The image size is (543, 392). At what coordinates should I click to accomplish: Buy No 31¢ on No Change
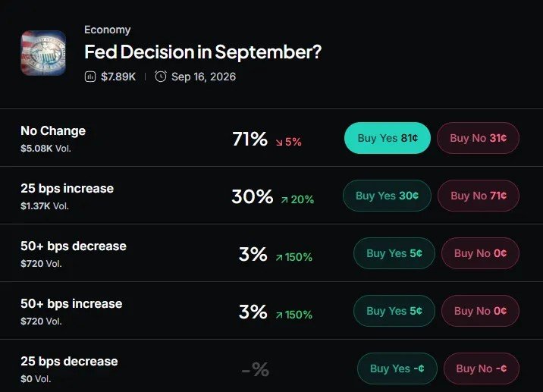click(x=478, y=138)
